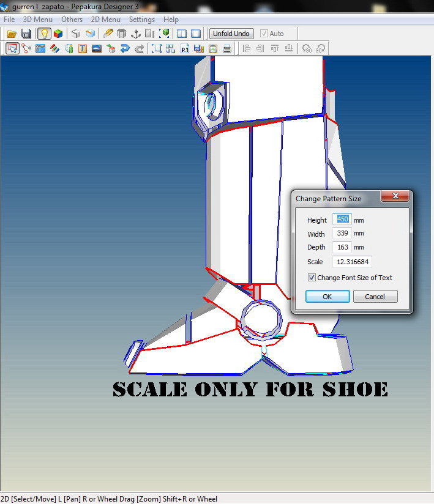Close the Change Pattern Size dialog
434x504 pixels.
[395, 196]
